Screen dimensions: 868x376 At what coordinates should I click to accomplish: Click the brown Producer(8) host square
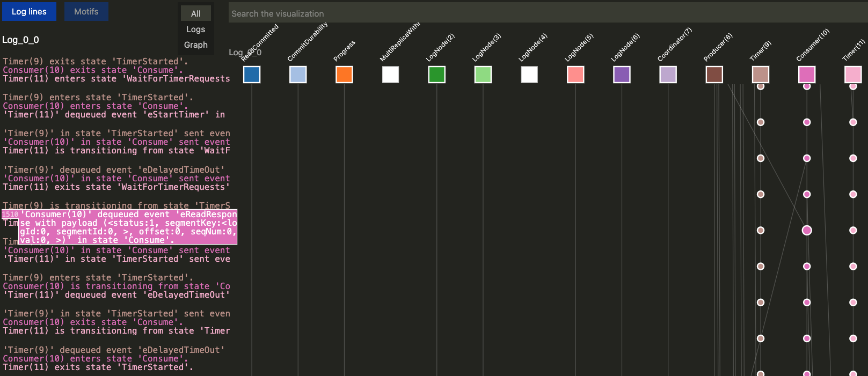714,75
